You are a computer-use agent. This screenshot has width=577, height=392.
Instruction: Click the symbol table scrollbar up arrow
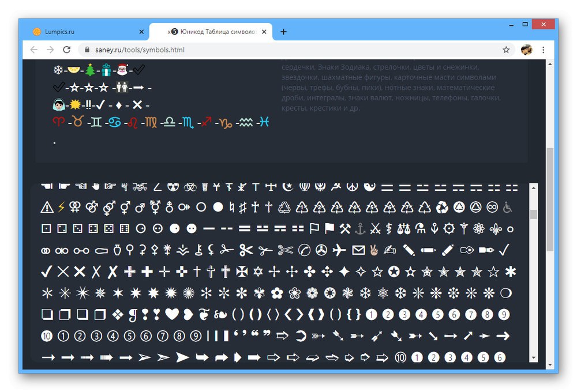534,188
